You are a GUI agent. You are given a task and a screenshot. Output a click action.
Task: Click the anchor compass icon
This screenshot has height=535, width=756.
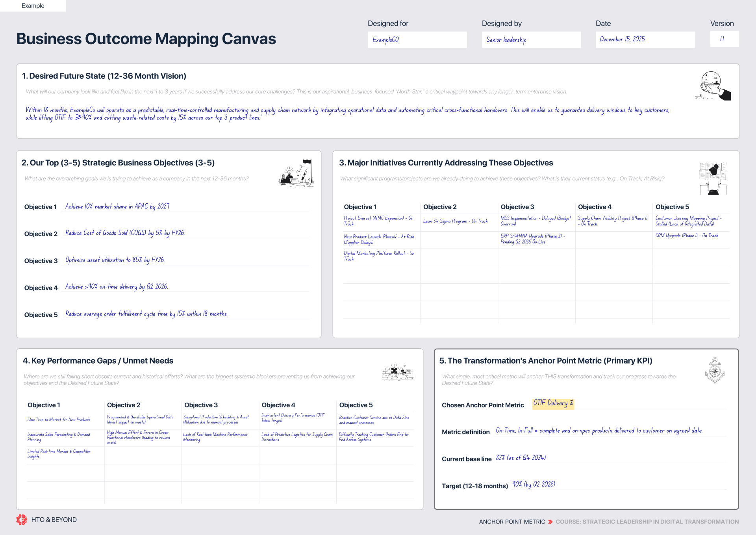point(715,370)
